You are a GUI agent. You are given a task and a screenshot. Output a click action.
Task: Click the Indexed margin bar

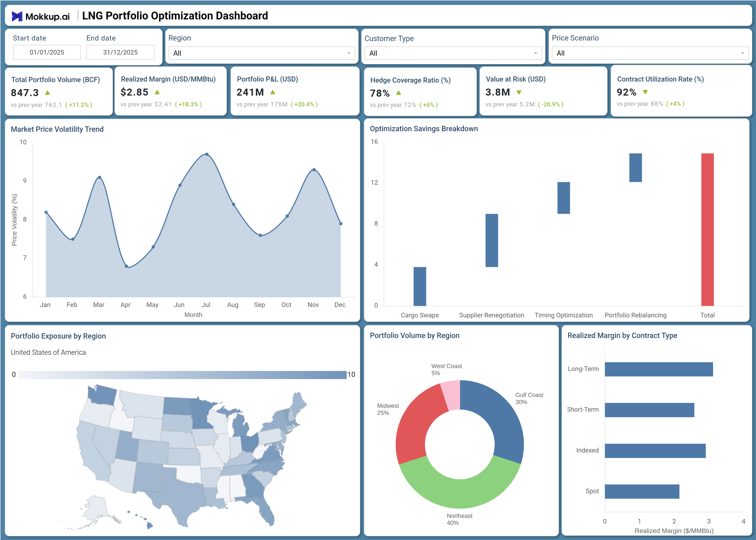(655, 451)
